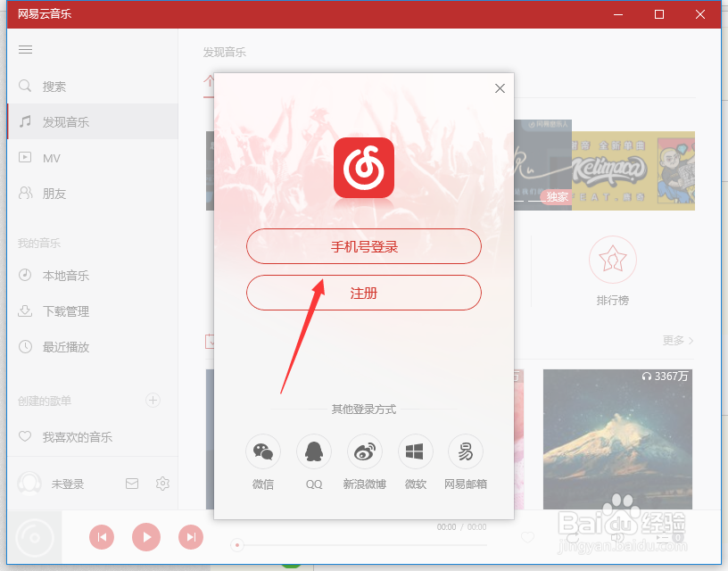The height and width of the screenshot is (571, 728).
Task: Open 下载管理 download manager
Action: tap(93, 311)
